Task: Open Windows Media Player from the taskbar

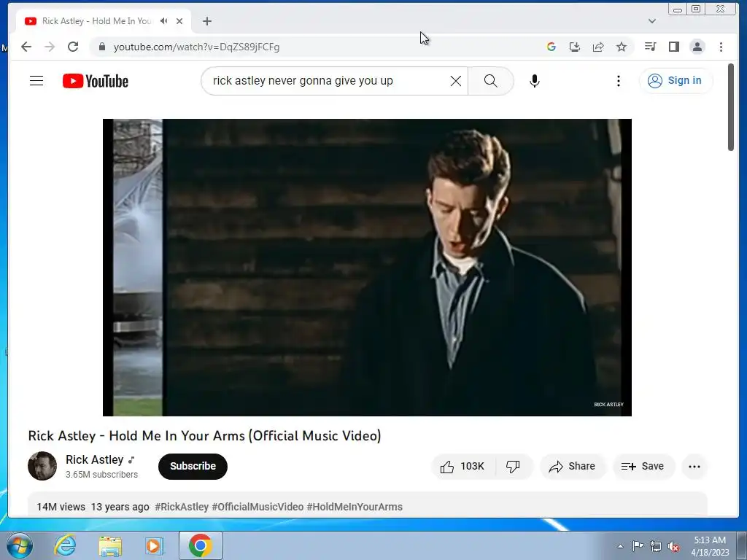Action: pos(154,545)
